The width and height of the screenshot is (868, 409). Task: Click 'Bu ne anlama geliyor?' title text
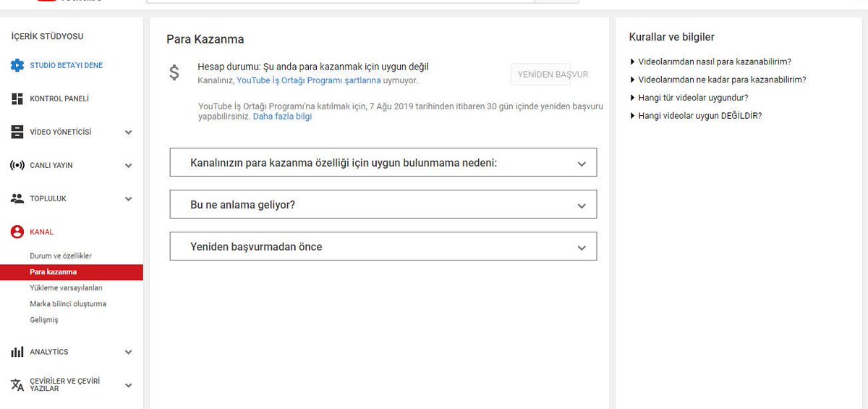(x=242, y=205)
